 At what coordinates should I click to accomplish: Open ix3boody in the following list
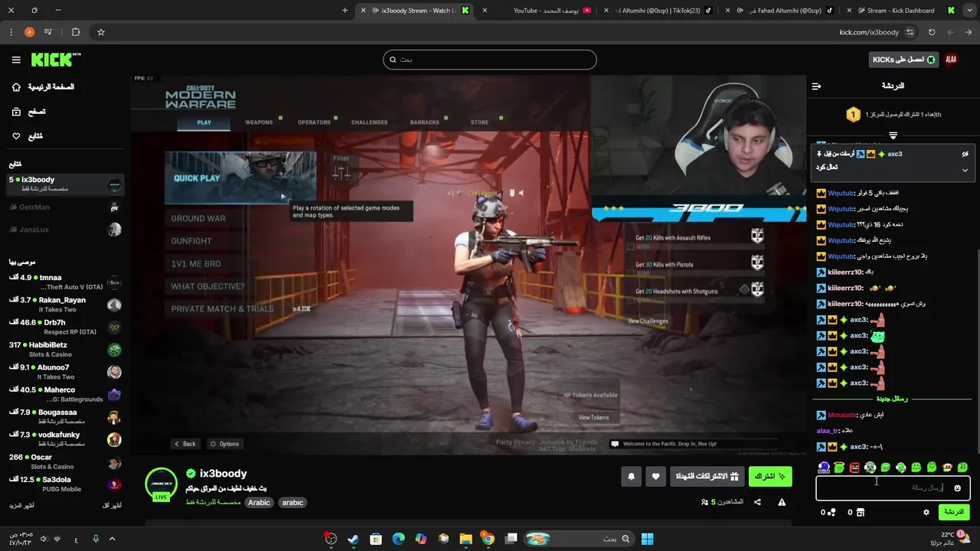pyautogui.click(x=65, y=184)
